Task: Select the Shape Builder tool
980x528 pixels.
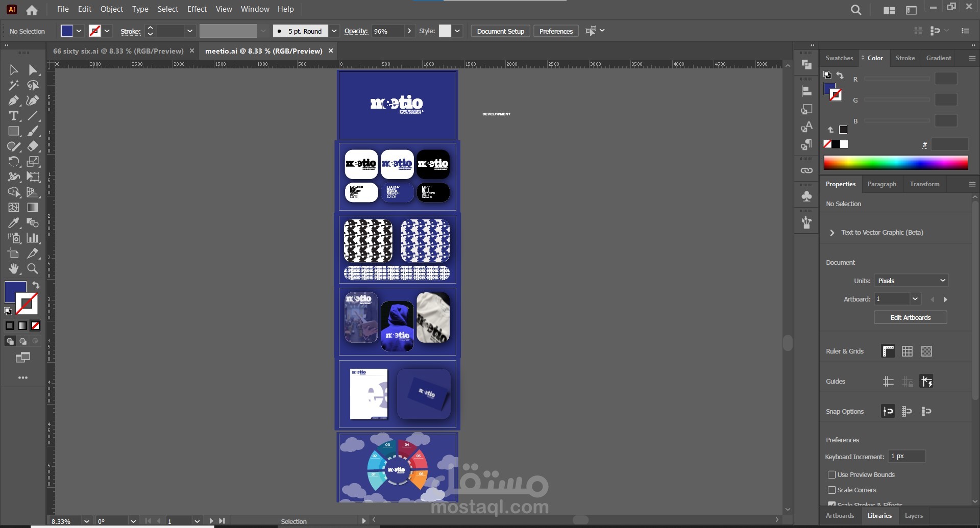Action: coord(14,192)
